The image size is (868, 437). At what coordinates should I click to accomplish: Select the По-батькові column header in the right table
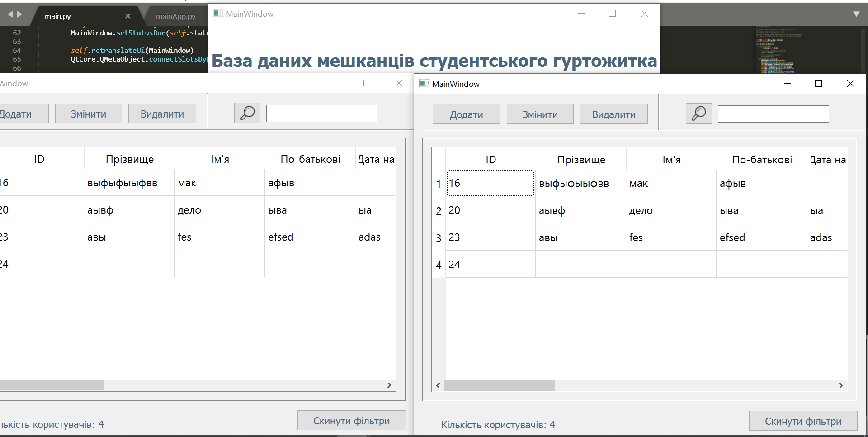(x=762, y=160)
